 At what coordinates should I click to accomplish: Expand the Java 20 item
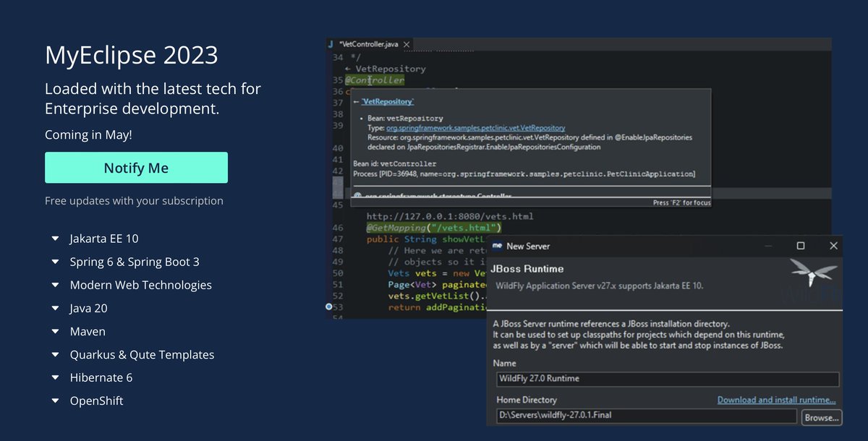pyautogui.click(x=55, y=308)
